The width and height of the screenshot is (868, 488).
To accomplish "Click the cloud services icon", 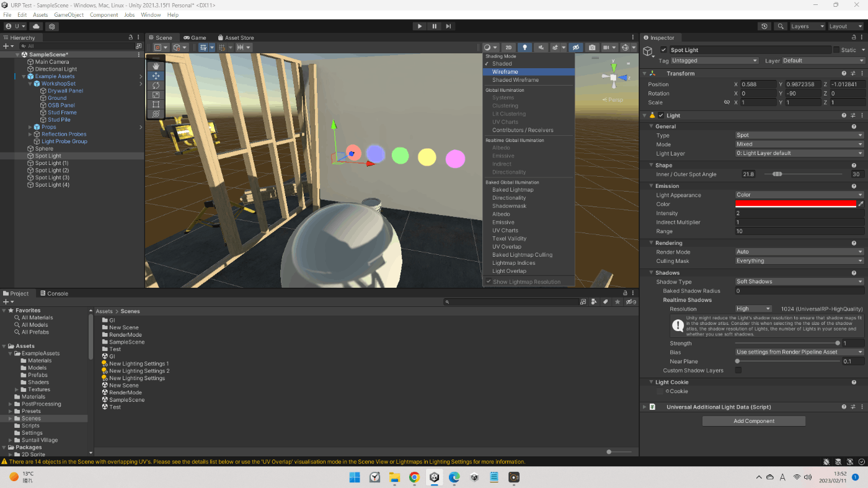I will pyautogui.click(x=36, y=27).
